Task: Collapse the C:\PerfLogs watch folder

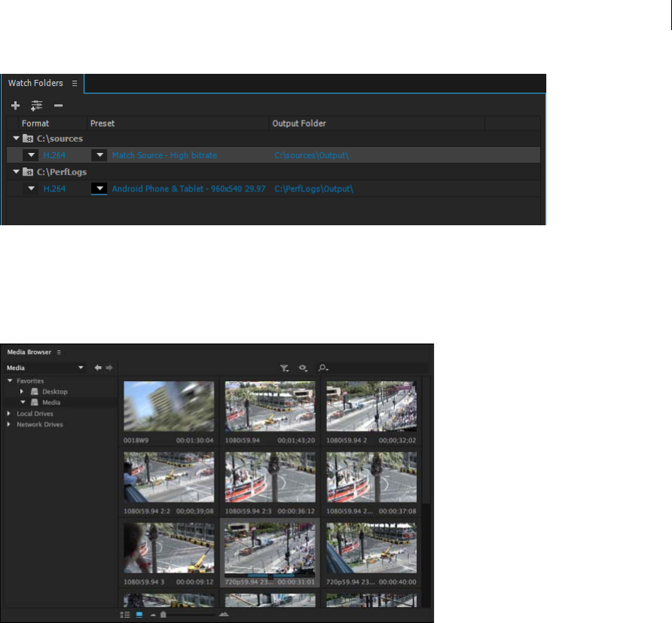Action: coord(17,172)
